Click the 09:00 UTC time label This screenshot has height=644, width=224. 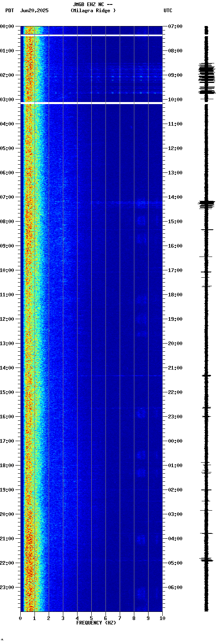[175, 75]
